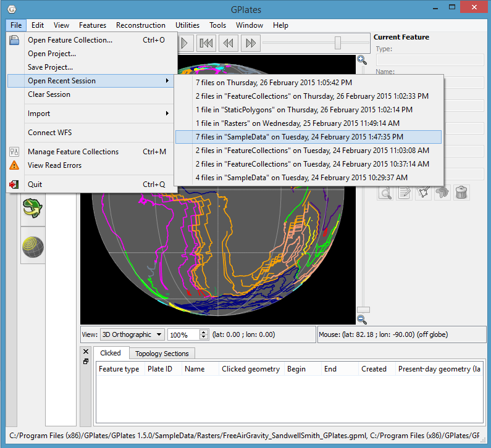491x448 pixels.
Task: Click the step forward playback button
Action: point(251,43)
